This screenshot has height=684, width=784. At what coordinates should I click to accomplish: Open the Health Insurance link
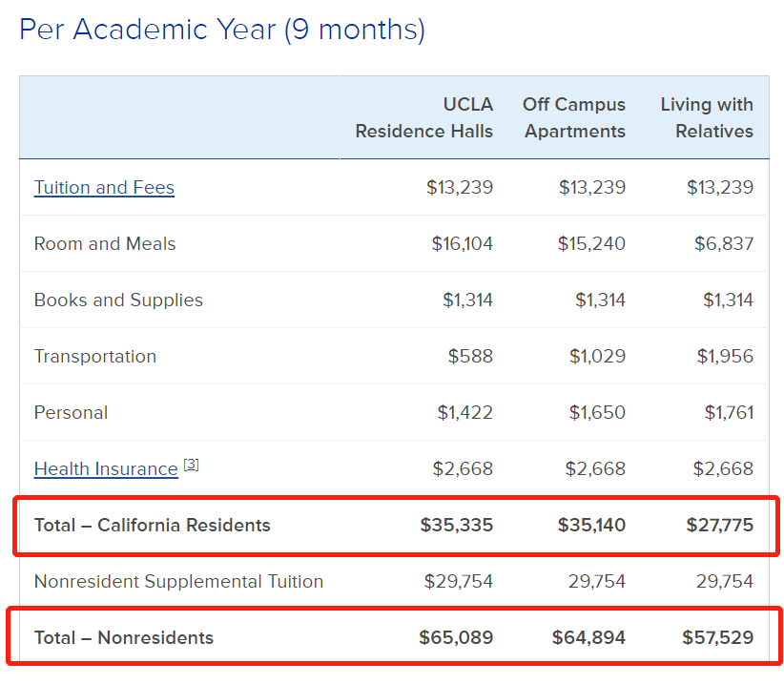click(106, 469)
